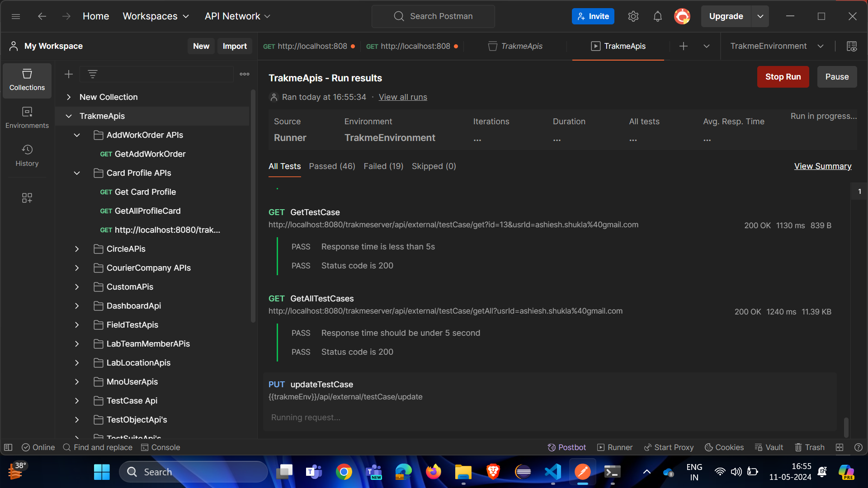The width and height of the screenshot is (868, 488).
Task: Select the italic TrakmeApis collection tab
Action: 515,46
